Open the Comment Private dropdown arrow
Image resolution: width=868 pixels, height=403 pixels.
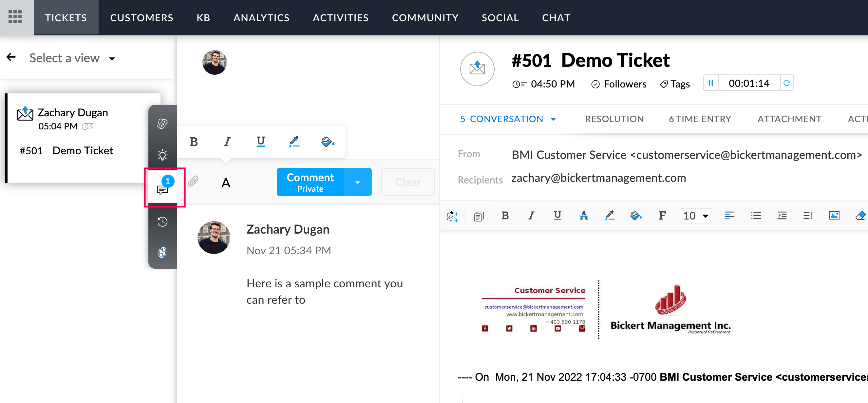(357, 182)
